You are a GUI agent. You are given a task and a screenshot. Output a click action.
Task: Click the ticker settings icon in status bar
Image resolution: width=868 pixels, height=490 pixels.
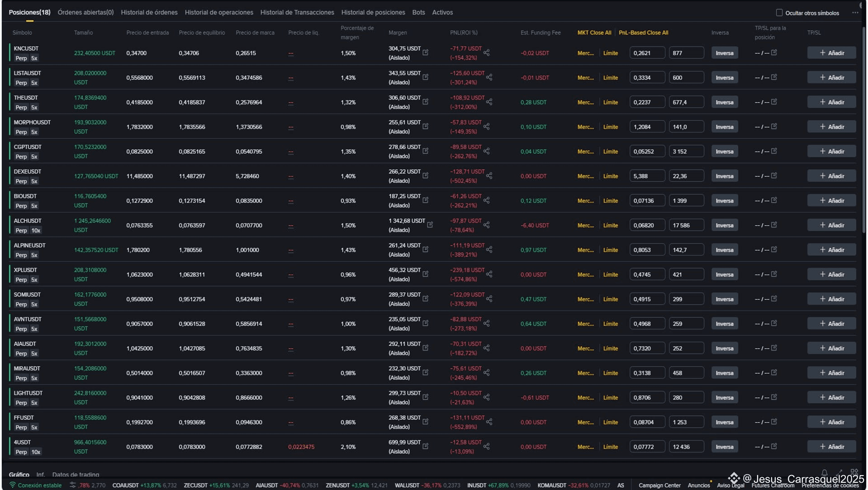tap(72, 485)
